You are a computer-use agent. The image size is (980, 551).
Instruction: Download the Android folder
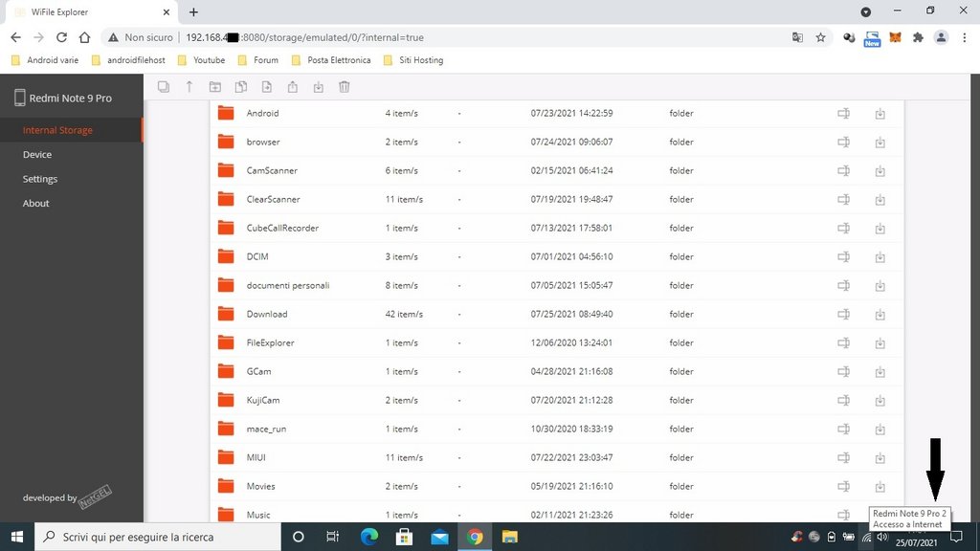[880, 114]
